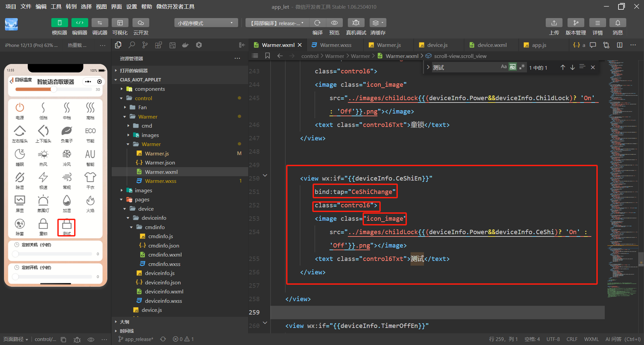Screen dimensions: 644x345
Task: Click the Compile refresh icon
Action: pos(317,23)
